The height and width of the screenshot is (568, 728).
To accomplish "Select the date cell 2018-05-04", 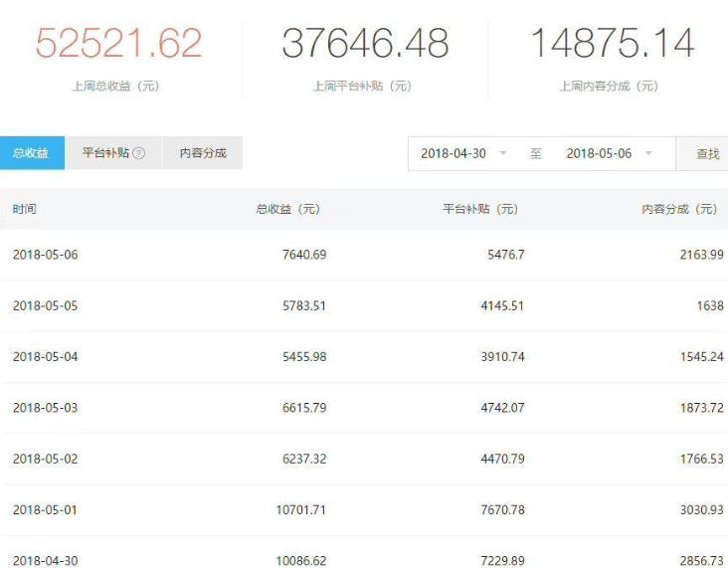I will click(x=46, y=357).
